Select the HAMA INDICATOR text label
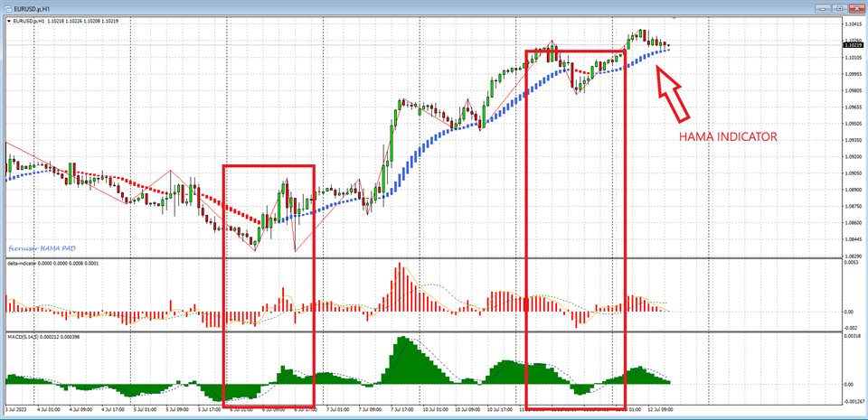 [x=729, y=137]
